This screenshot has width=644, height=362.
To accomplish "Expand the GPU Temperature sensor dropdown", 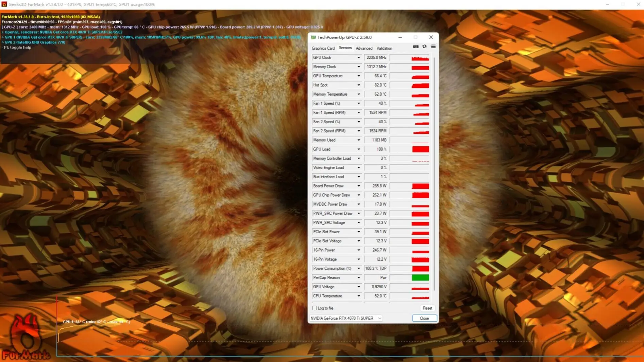I will (x=358, y=76).
